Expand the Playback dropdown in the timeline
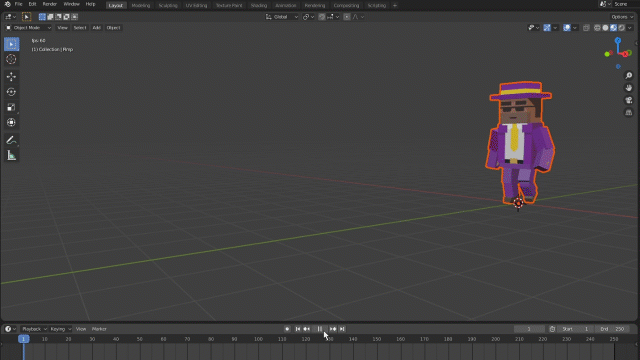Viewport: 640px width, 360px height. click(x=34, y=329)
